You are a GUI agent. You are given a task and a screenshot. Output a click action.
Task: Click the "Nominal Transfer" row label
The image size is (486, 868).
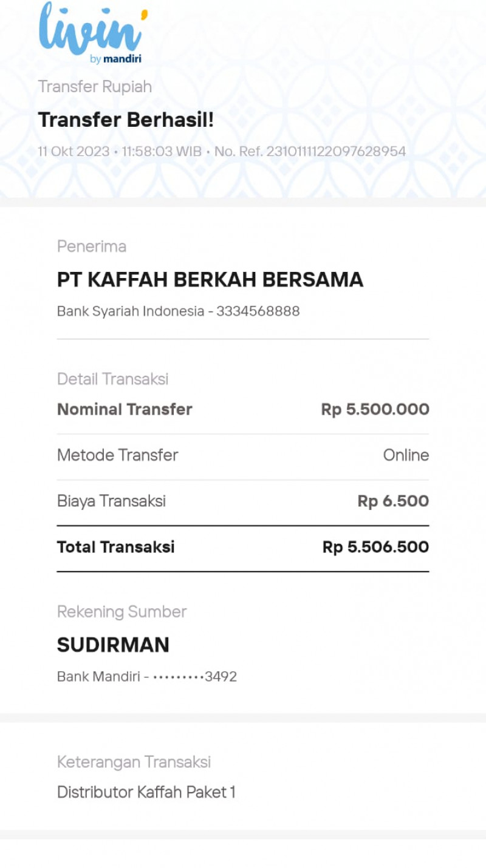125,410
